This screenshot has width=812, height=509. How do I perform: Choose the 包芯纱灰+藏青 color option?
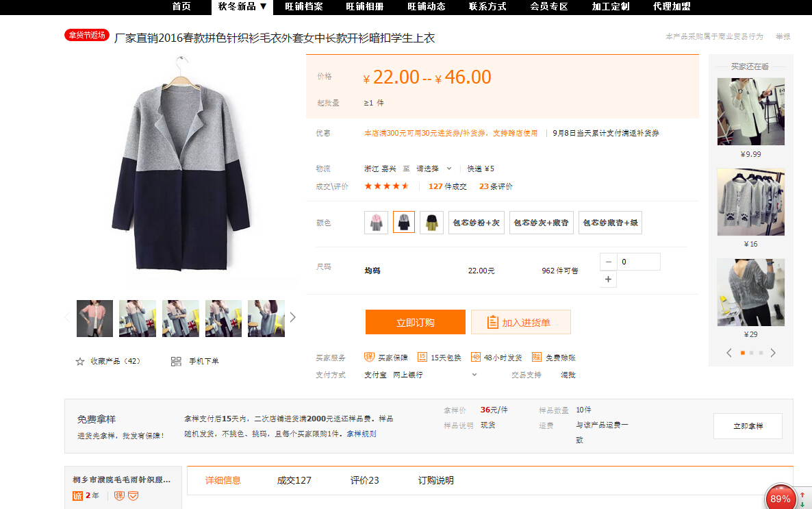pos(541,223)
